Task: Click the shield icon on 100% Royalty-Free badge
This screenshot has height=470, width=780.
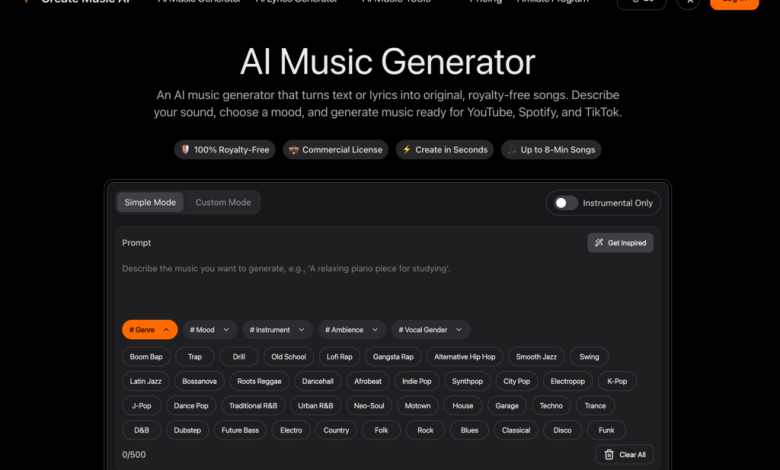Action: coord(186,150)
